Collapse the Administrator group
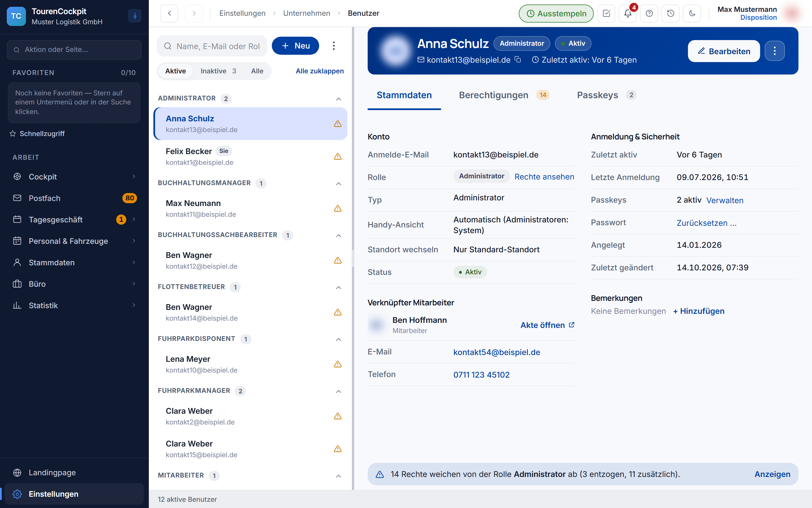 (339, 99)
